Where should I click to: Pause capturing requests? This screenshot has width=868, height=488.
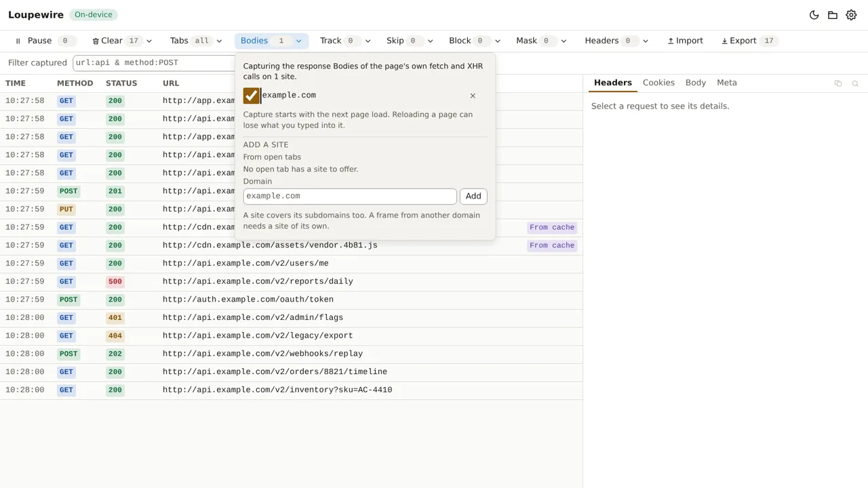pyautogui.click(x=44, y=41)
